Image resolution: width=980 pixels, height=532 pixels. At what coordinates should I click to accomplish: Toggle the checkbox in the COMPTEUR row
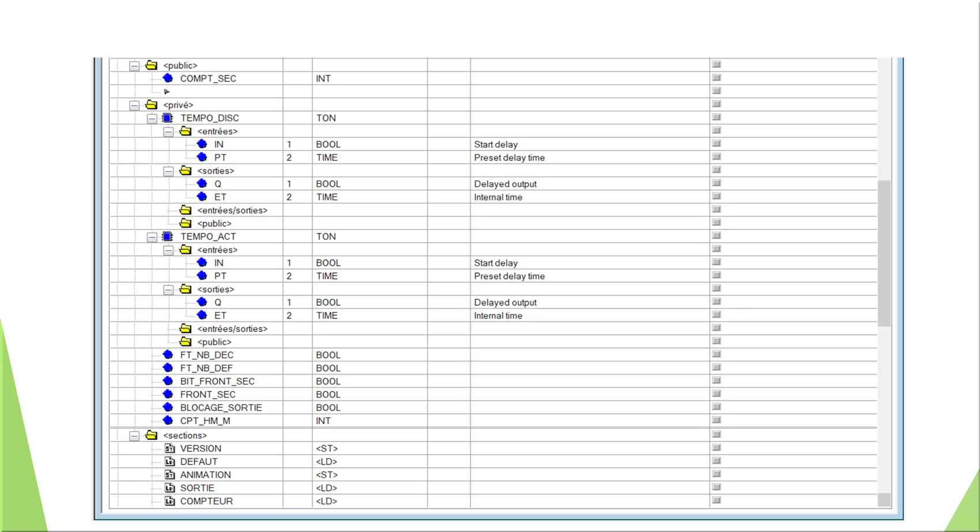[x=717, y=500]
